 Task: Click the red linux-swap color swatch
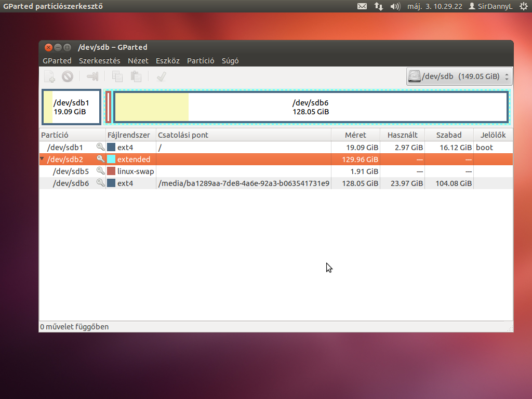click(x=111, y=170)
